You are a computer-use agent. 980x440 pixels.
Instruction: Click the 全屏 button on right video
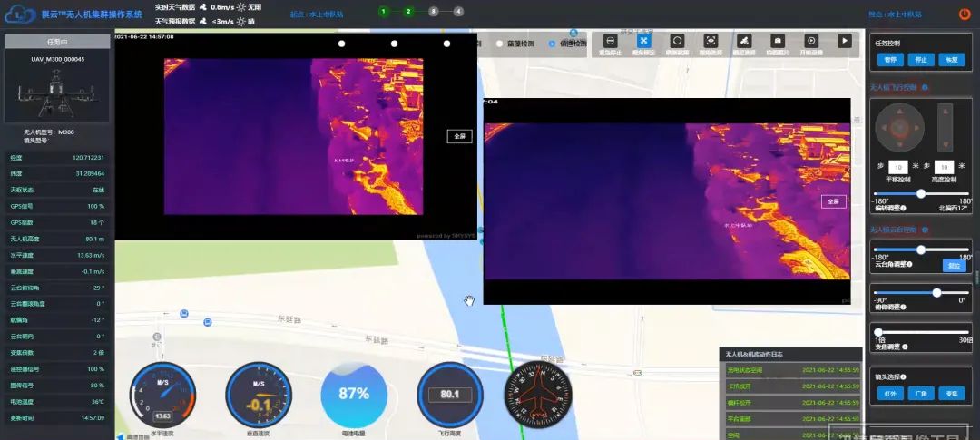[833, 201]
